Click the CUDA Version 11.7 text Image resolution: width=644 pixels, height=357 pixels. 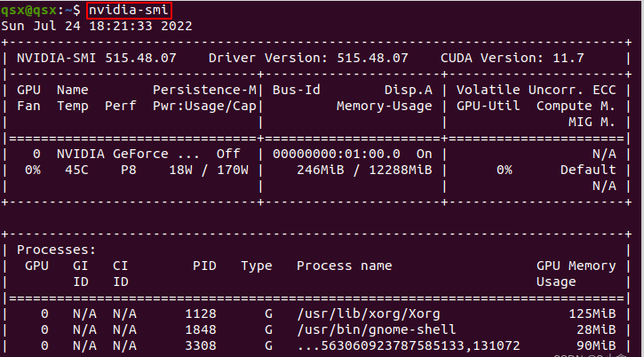512,58
